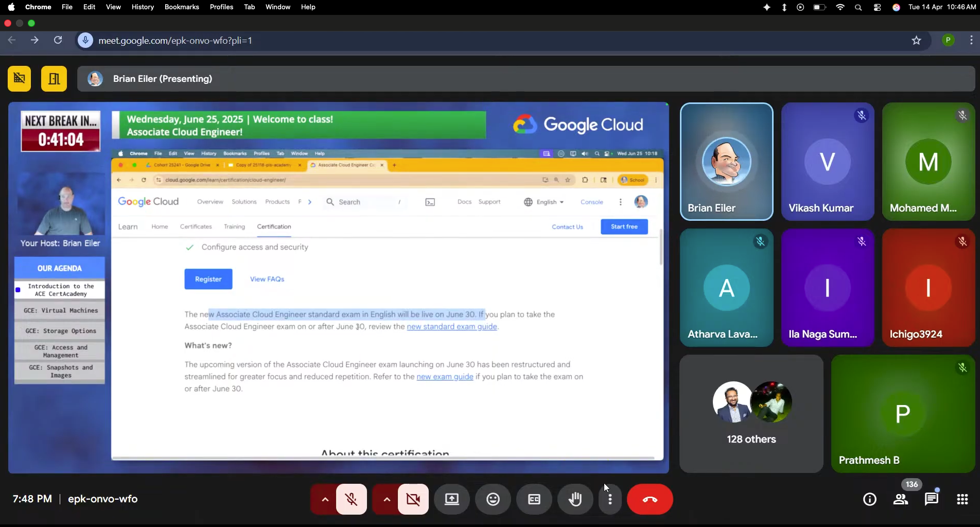Expand audio settings chevron
Viewport: 980px width, 527px height.
coord(325,499)
